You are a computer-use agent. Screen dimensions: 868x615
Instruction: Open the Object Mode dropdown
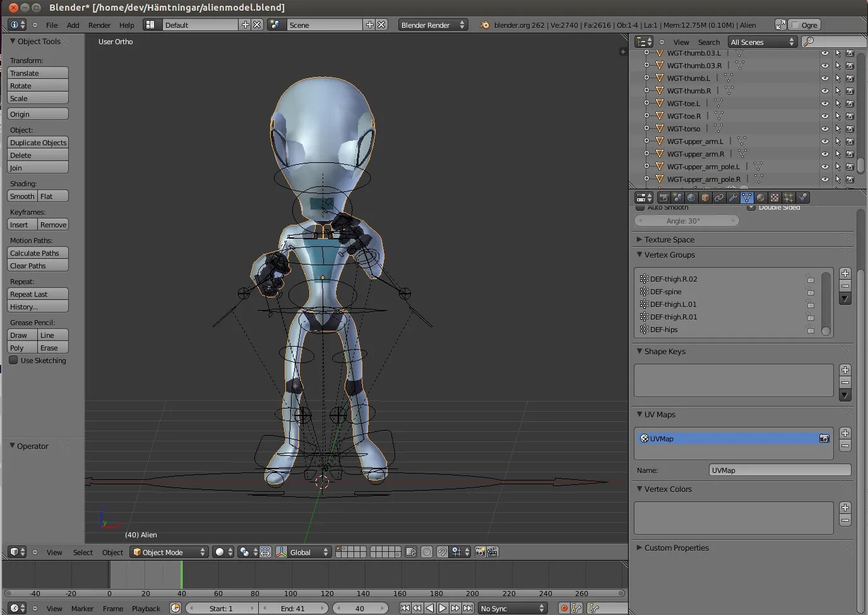click(x=169, y=552)
